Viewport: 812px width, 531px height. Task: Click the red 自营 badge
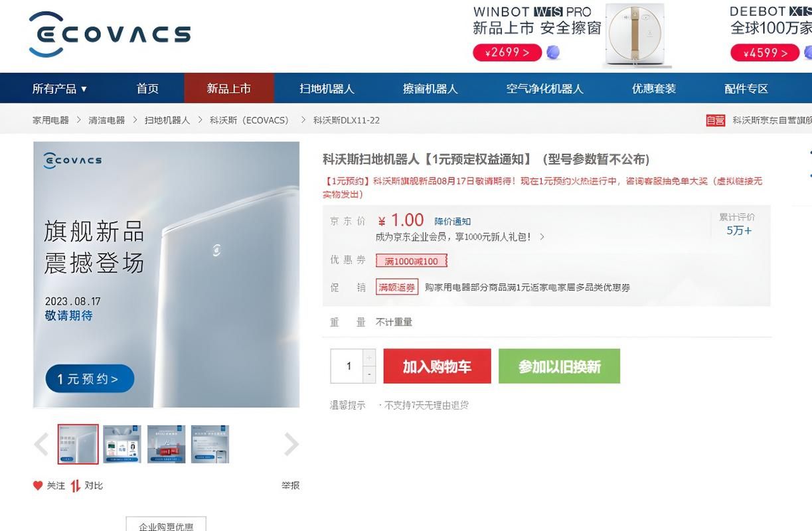point(715,120)
